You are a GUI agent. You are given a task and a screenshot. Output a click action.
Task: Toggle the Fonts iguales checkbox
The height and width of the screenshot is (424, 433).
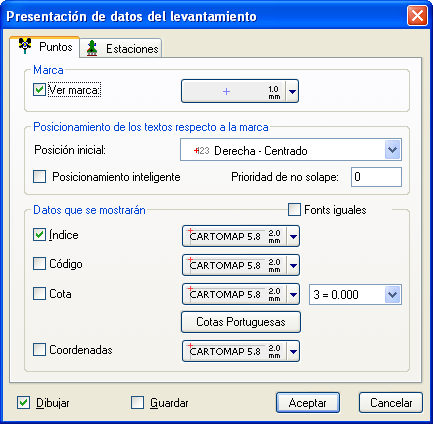click(294, 210)
